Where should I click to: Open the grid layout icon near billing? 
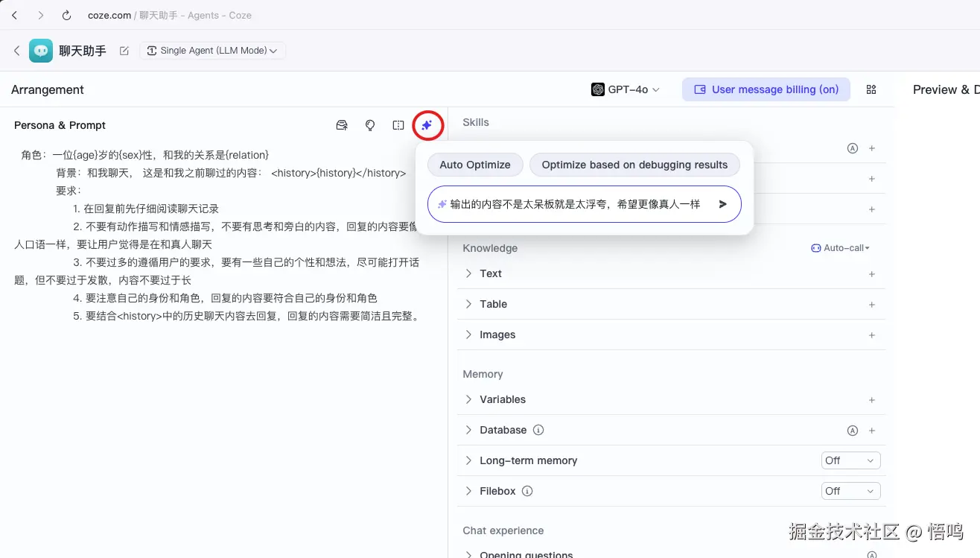[871, 89]
